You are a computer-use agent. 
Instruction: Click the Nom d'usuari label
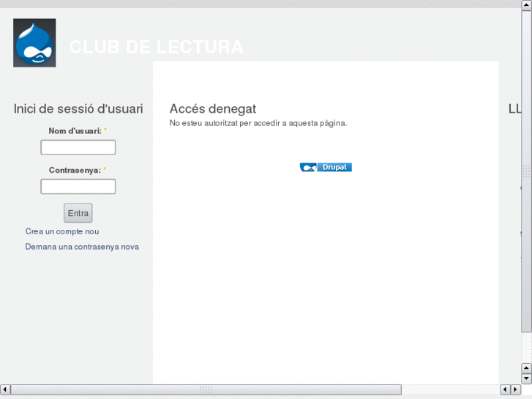(75, 131)
